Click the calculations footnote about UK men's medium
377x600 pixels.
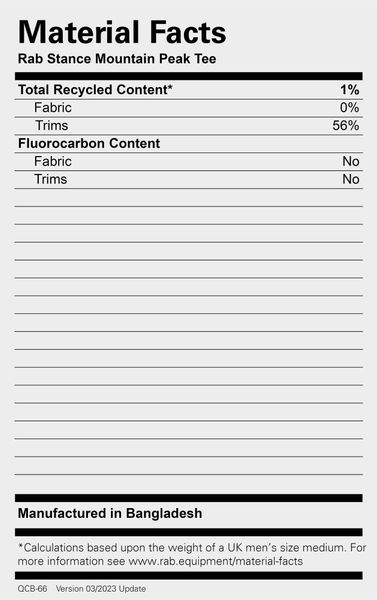[x=192, y=554]
